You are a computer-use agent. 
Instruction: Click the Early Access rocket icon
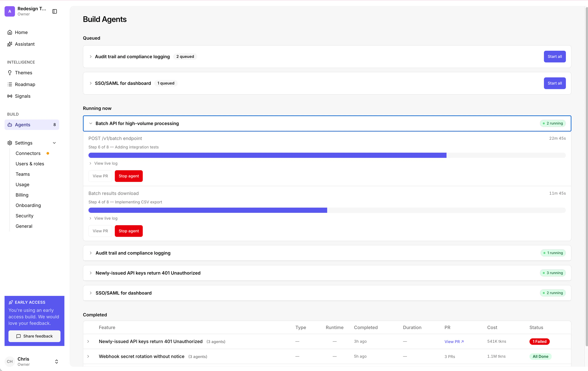pyautogui.click(x=11, y=302)
